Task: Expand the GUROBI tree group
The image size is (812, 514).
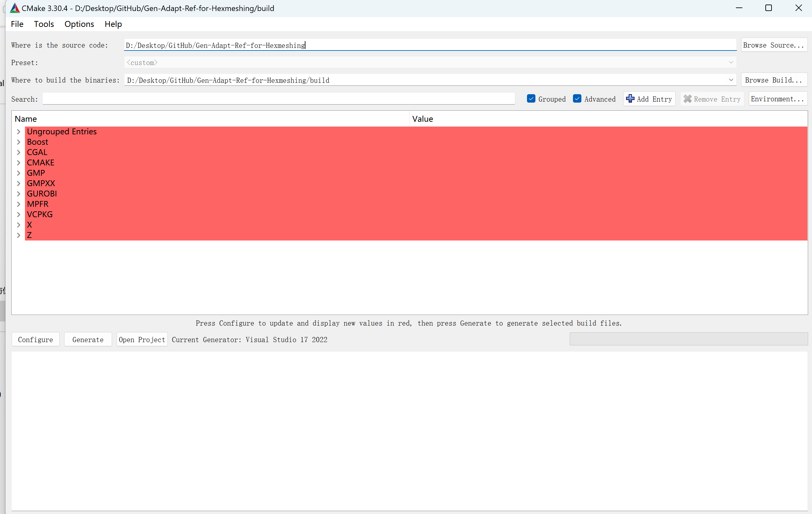Action: coord(19,194)
